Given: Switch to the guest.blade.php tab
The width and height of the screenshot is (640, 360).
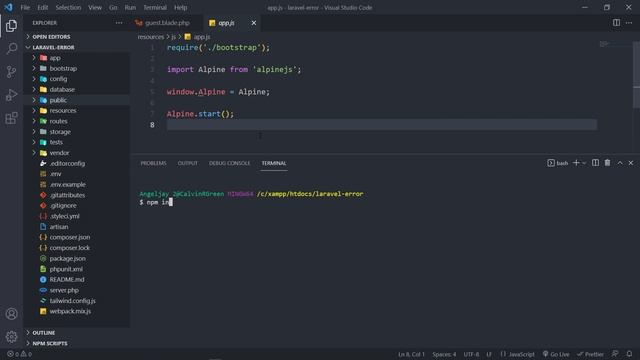Looking at the screenshot, I should point(167,23).
